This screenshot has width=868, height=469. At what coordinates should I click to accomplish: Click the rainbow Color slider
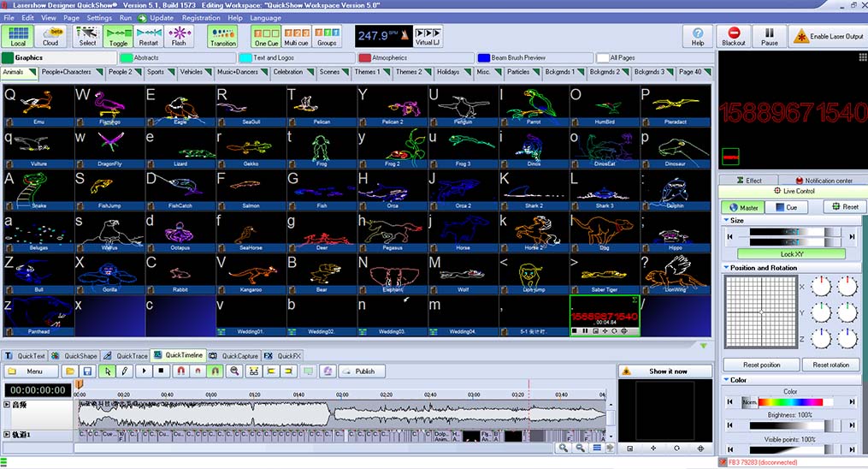pyautogui.click(x=790, y=402)
